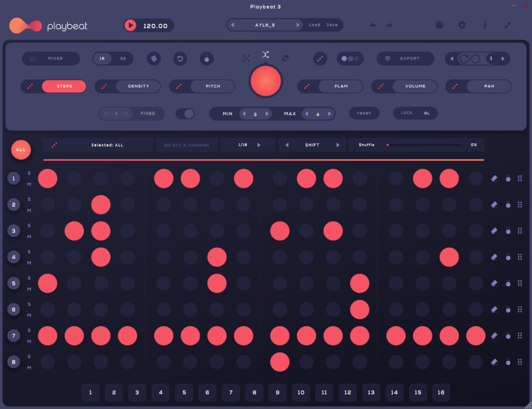The height and width of the screenshot is (409, 532).
Task: Click the info icon in top bar
Action: [x=485, y=25]
